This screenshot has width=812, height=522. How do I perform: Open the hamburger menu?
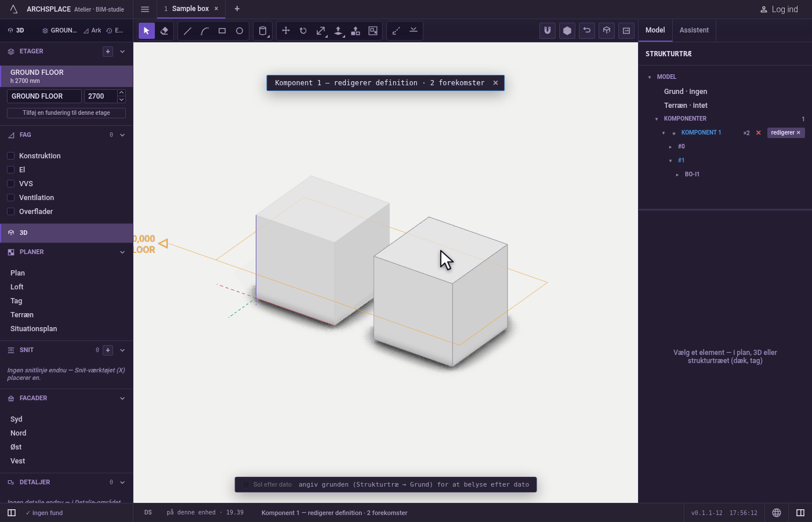pos(145,9)
